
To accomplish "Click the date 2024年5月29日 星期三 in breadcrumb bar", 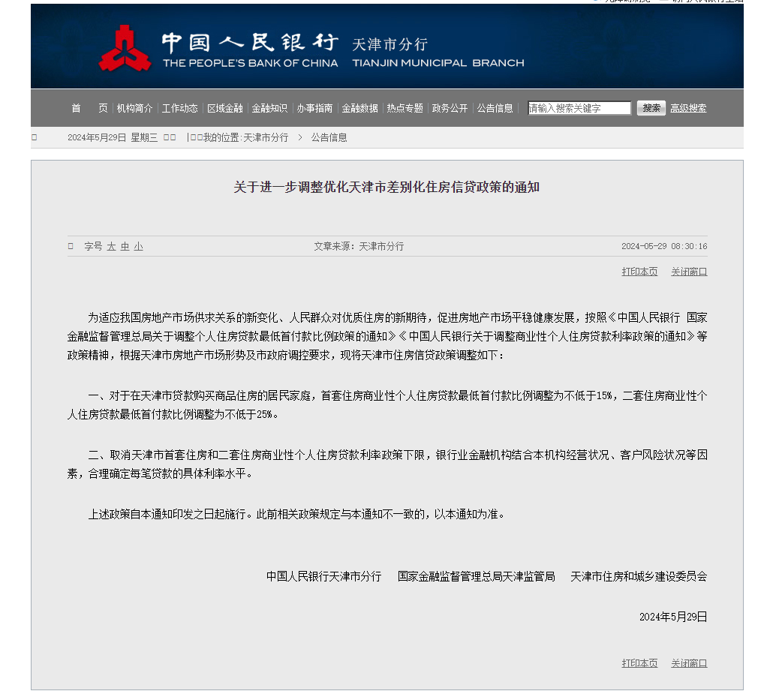I will point(113,137).
